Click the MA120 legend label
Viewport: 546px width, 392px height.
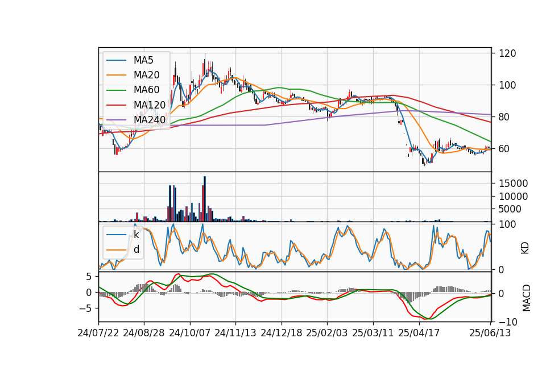point(150,105)
